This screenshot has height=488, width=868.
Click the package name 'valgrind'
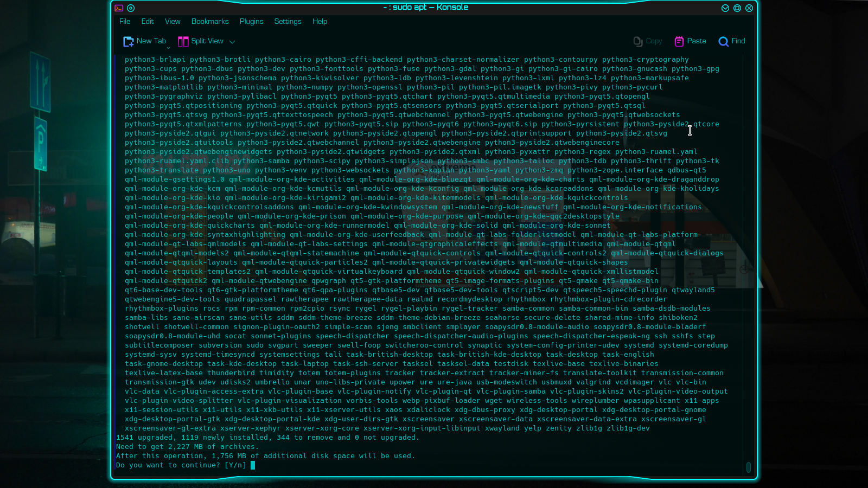point(593,382)
